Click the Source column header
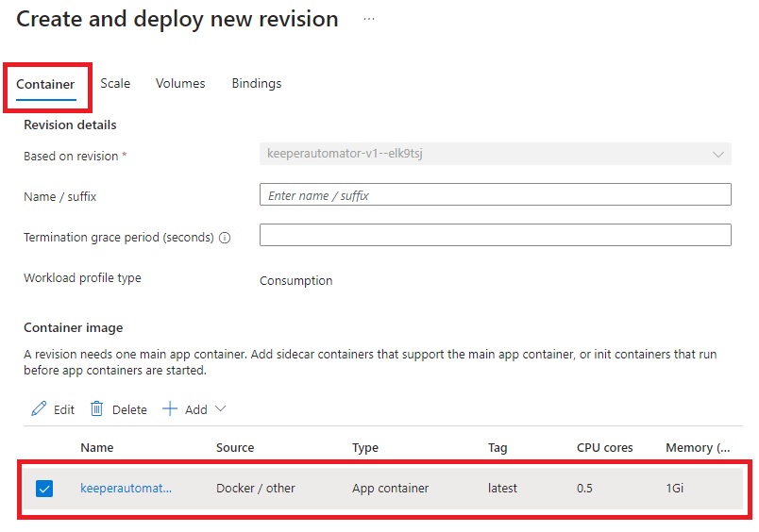This screenshot has width=759, height=532. pos(235,448)
